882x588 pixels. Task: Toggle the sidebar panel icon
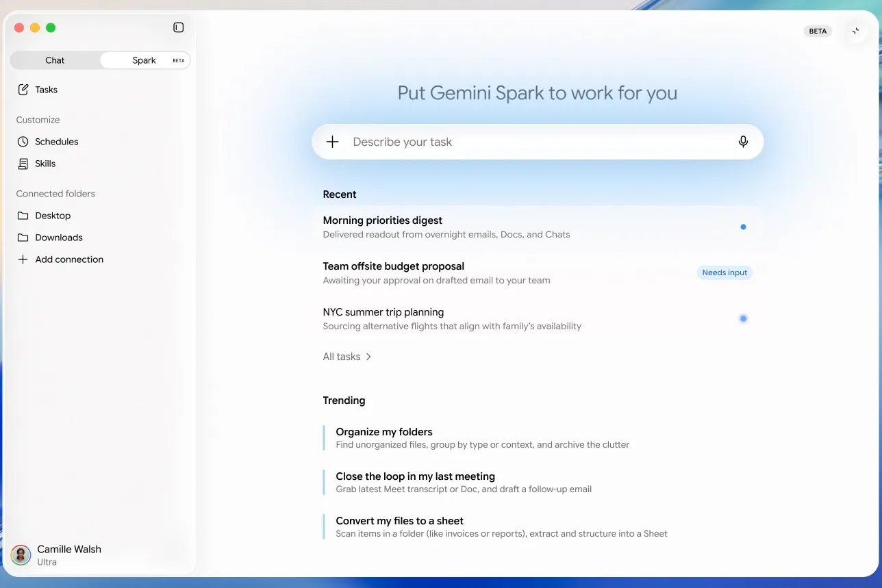click(x=179, y=27)
